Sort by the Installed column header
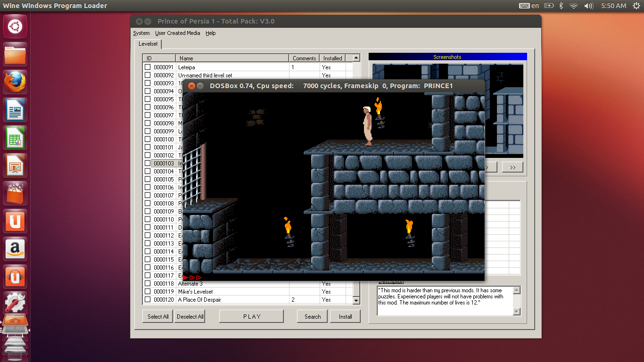Screen dimensions: 644x362 (332, 58)
